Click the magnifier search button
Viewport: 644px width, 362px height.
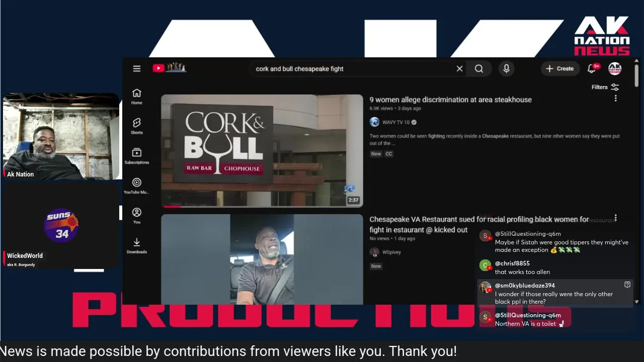click(x=479, y=69)
